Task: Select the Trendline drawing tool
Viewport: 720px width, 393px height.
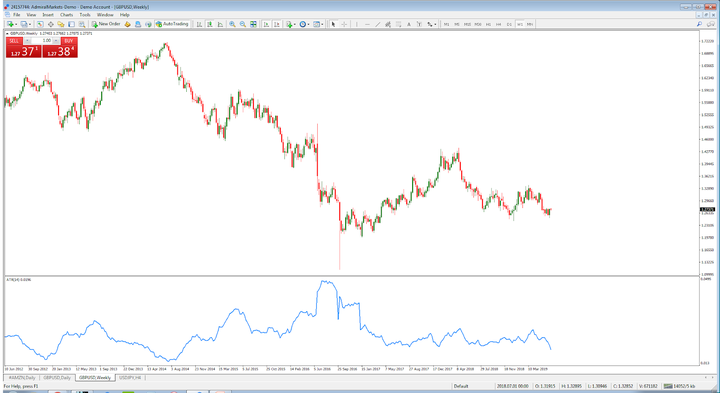Action: (x=377, y=24)
